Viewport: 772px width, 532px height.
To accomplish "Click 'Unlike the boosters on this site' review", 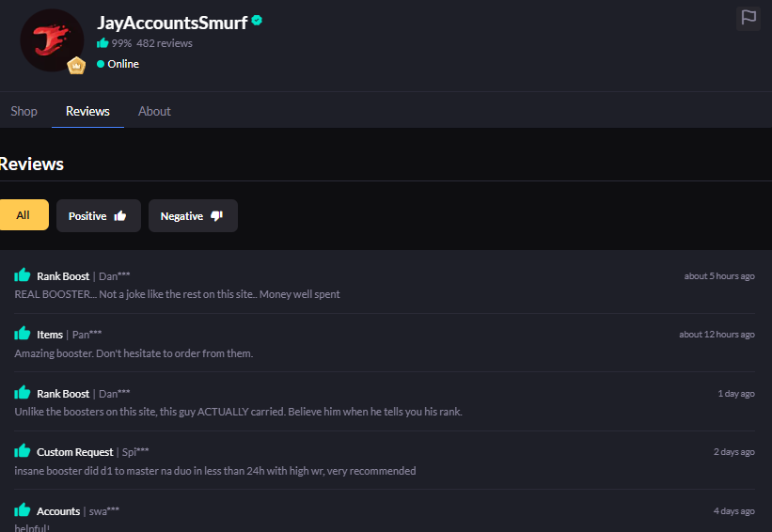I will (x=238, y=412).
